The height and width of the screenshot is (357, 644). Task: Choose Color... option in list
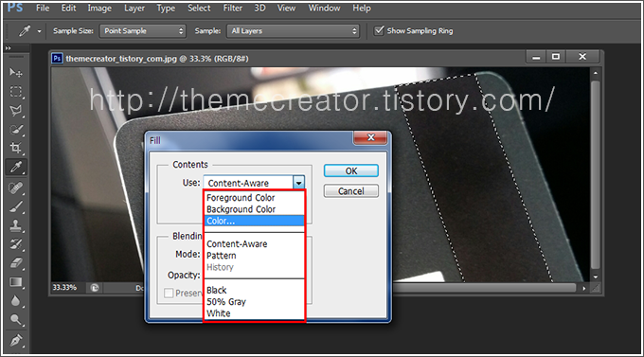pos(254,221)
